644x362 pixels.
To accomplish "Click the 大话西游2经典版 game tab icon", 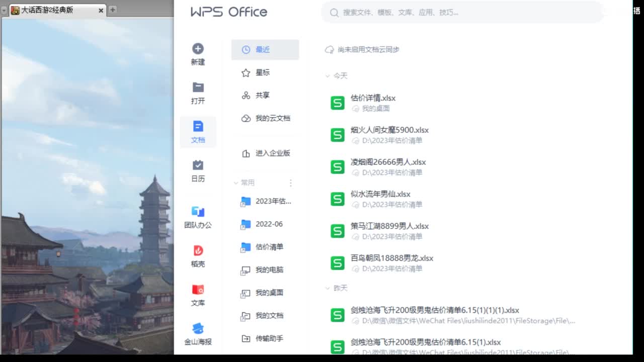I will coord(15,10).
